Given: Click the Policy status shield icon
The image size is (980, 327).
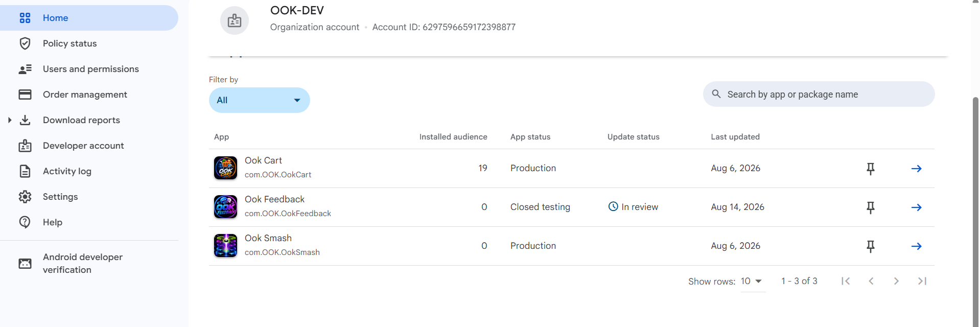Looking at the screenshot, I should tap(25, 43).
